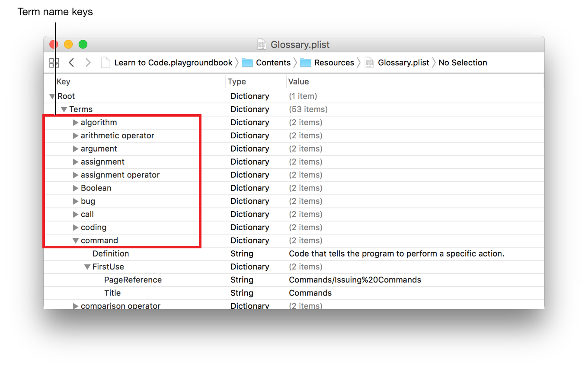Click the back navigation arrow

click(x=71, y=63)
